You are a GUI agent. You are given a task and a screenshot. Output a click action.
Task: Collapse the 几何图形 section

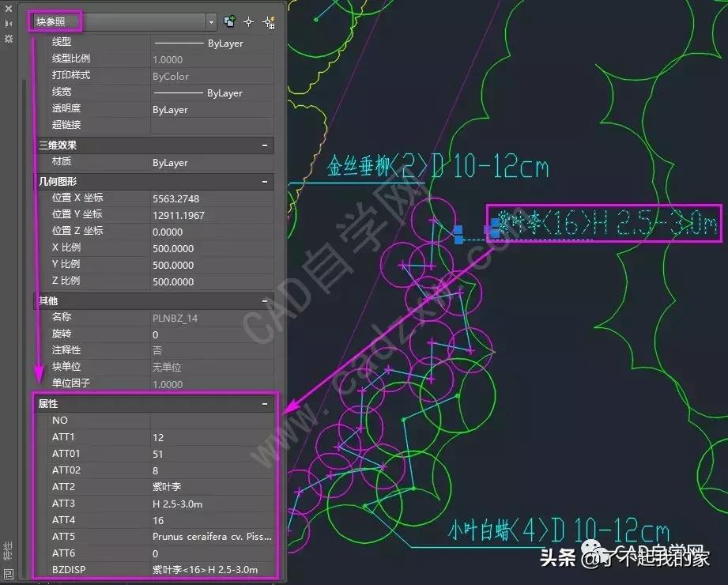pos(266,181)
